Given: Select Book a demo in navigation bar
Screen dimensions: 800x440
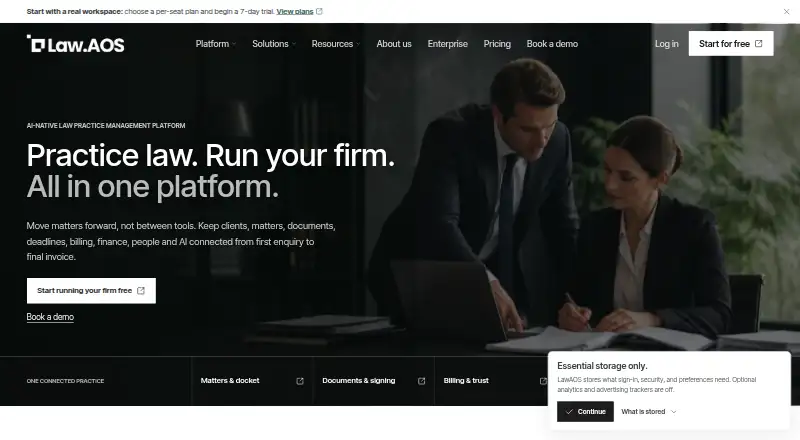Looking at the screenshot, I should (x=552, y=44).
